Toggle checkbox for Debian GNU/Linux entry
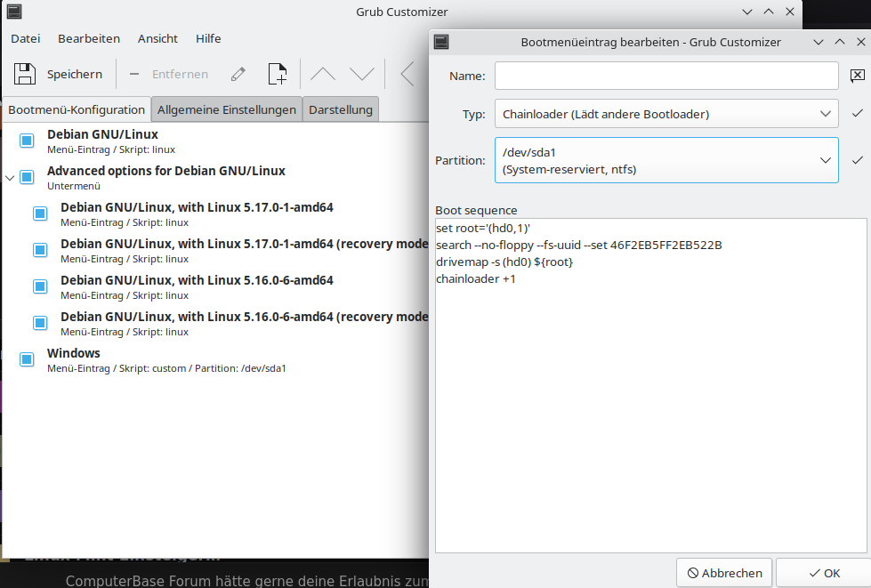Image resolution: width=871 pixels, height=588 pixels. (x=27, y=141)
